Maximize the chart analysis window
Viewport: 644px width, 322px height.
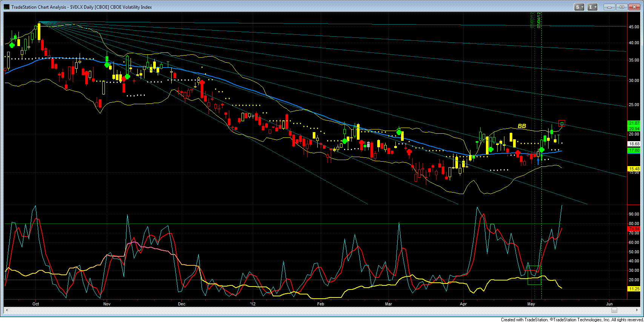622,7
